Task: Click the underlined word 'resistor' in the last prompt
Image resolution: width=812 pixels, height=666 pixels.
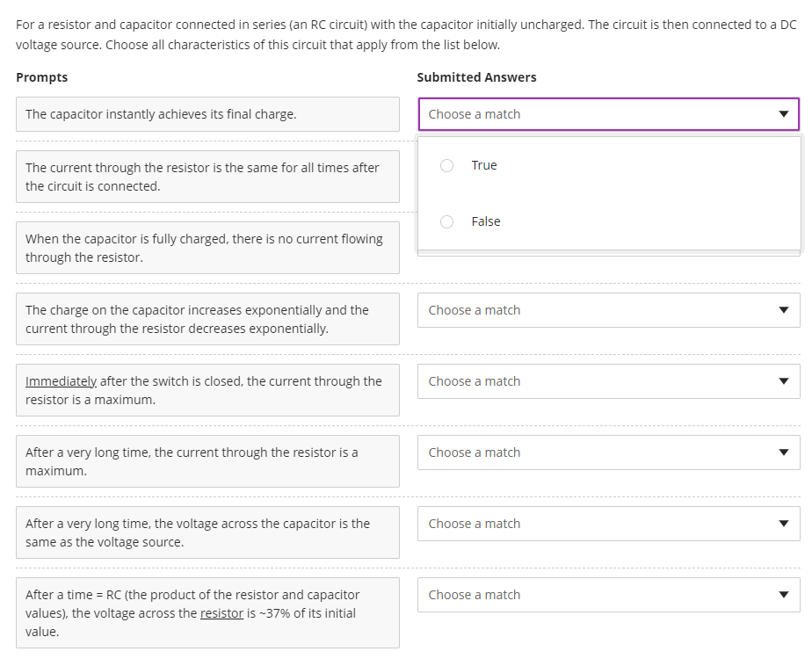Action: [221, 613]
